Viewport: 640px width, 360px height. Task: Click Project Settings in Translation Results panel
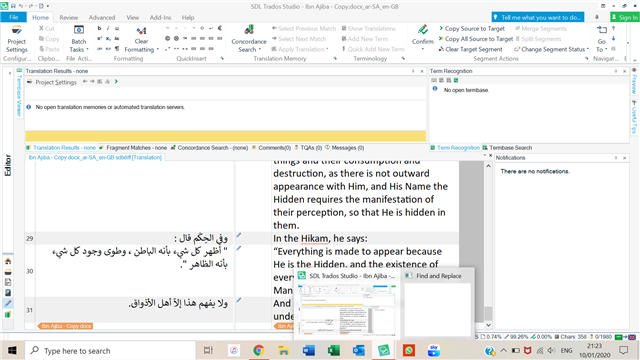(x=52, y=82)
